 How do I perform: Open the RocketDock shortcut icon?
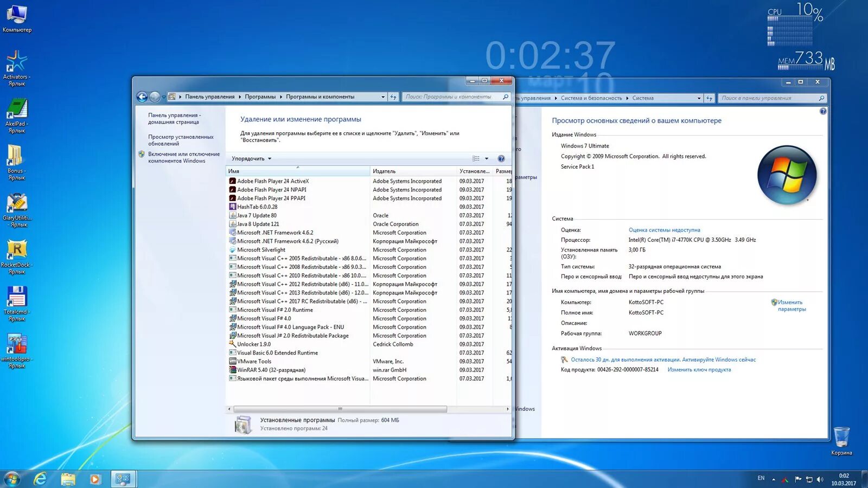point(17,257)
